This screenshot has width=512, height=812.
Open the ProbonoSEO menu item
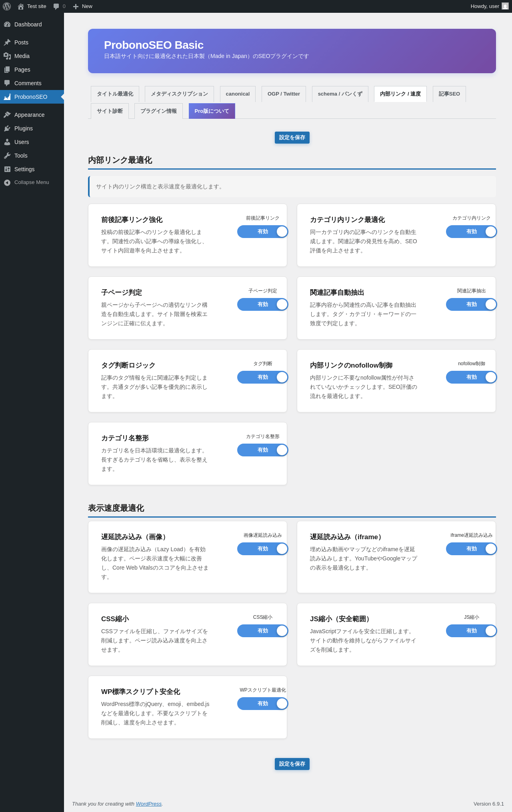click(x=32, y=97)
